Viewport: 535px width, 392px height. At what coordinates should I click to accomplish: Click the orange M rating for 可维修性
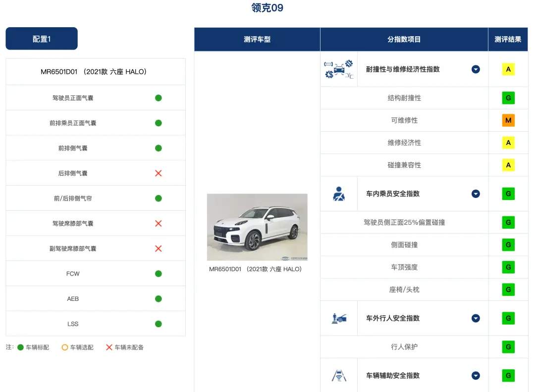point(508,120)
